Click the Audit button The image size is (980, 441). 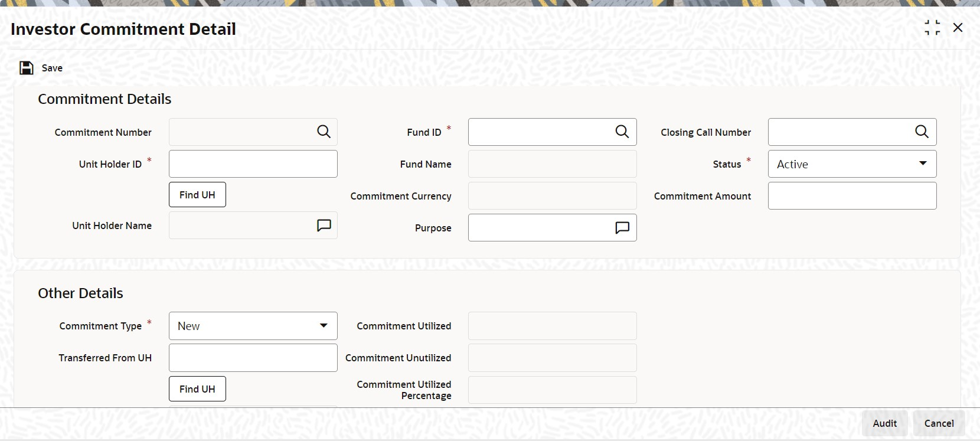pos(884,423)
